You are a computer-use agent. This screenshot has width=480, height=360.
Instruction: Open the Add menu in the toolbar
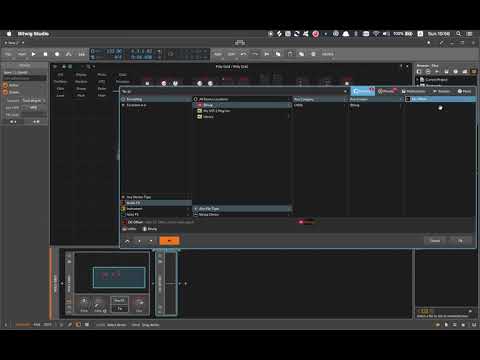218,54
